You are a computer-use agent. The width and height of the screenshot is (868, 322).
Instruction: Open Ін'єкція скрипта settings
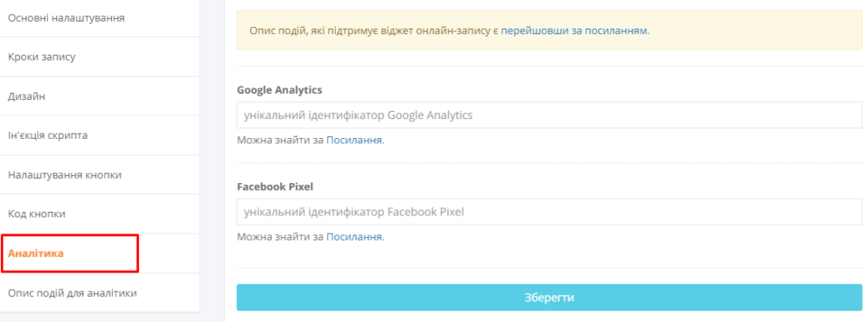click(x=100, y=135)
